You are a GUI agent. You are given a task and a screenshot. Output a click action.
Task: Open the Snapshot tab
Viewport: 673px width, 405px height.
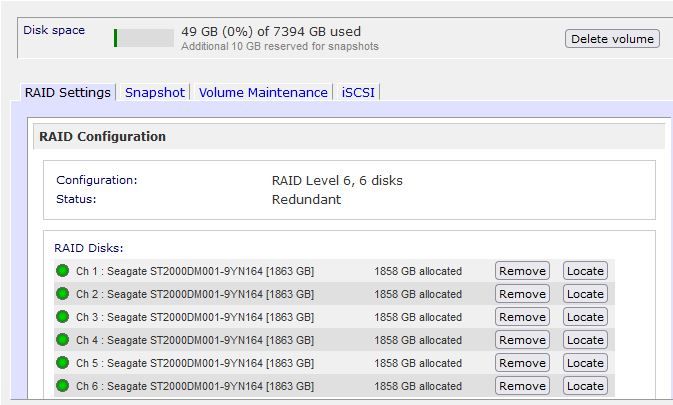point(155,92)
